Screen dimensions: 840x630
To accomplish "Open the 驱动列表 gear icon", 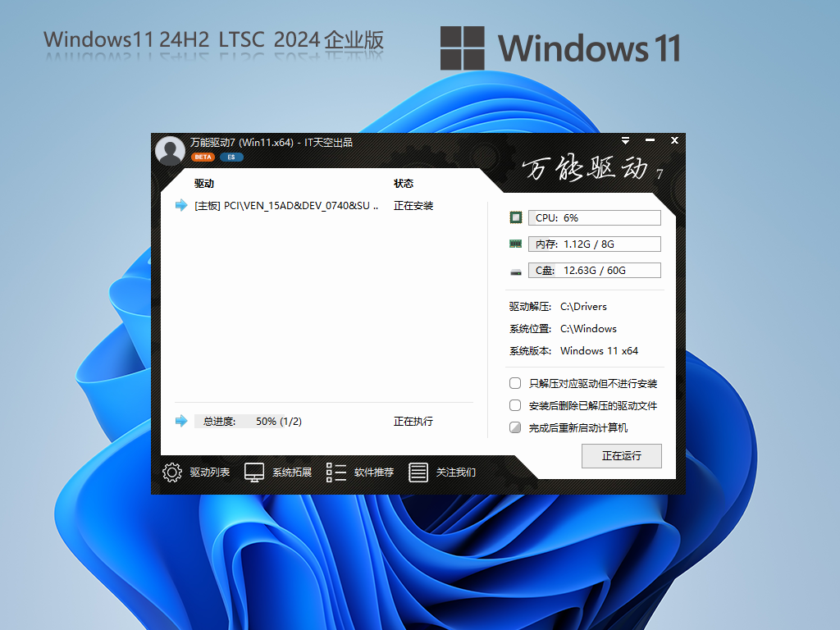I will (171, 472).
